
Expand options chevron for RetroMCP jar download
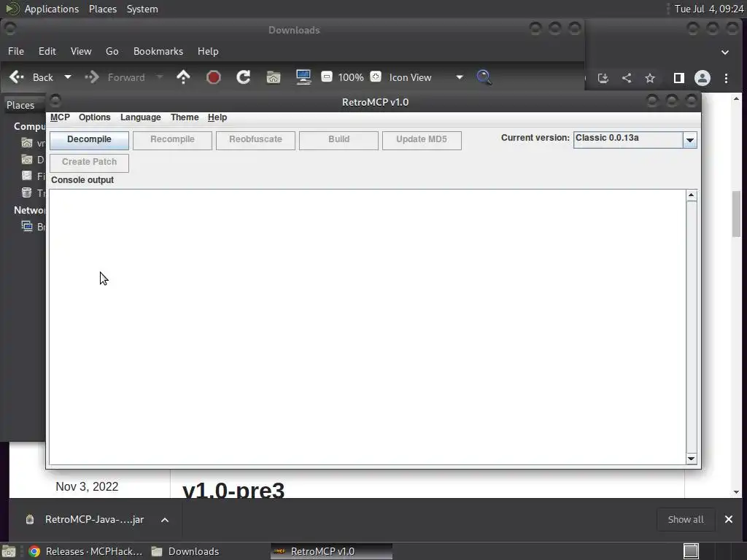tap(165, 520)
